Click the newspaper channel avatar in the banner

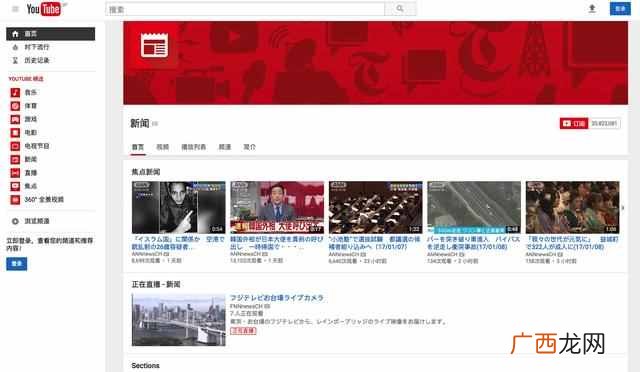tap(154, 45)
